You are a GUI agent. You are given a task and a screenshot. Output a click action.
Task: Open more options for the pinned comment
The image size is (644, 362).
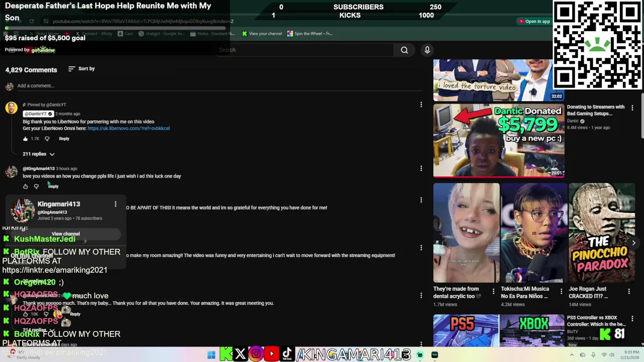421,105
